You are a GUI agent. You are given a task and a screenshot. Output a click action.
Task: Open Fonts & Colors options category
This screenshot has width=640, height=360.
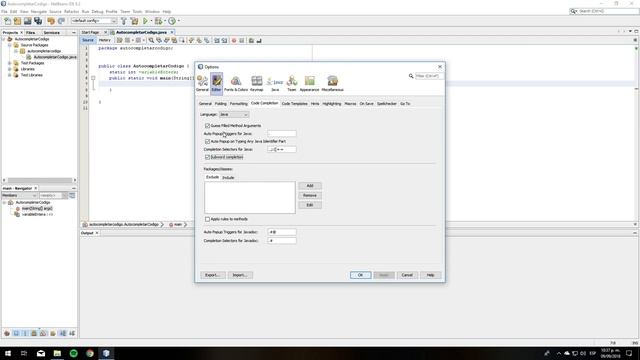236,83
